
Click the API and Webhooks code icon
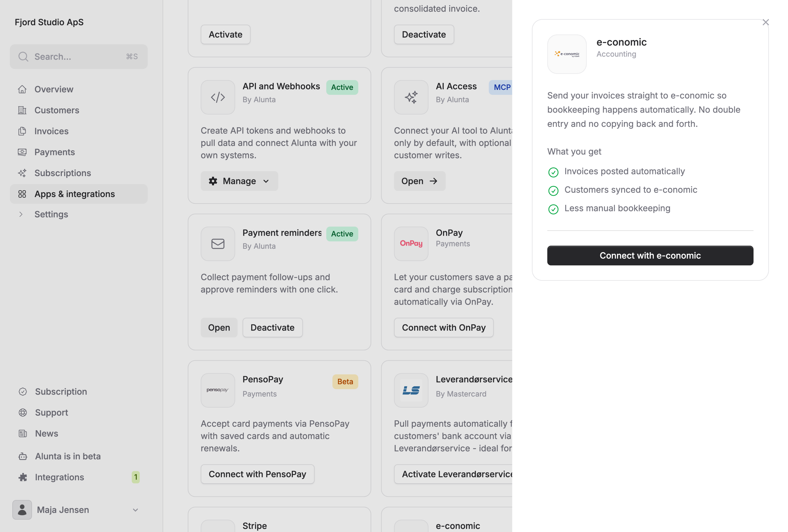coord(218,97)
